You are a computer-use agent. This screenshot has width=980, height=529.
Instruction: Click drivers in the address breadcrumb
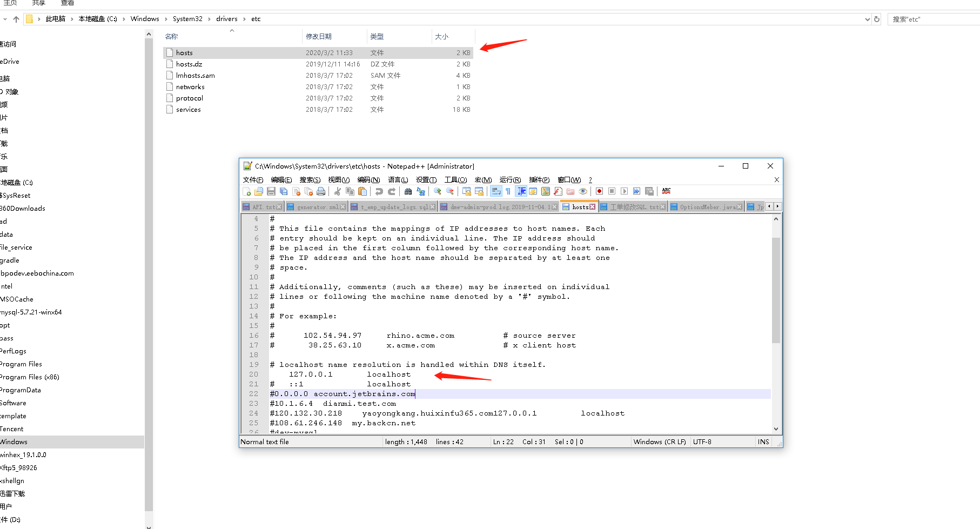coord(227,19)
